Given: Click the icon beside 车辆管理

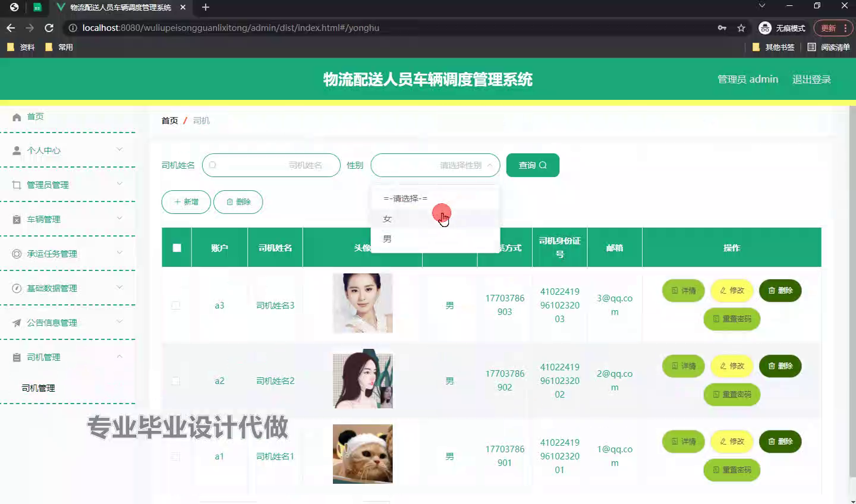Looking at the screenshot, I should click(x=17, y=220).
